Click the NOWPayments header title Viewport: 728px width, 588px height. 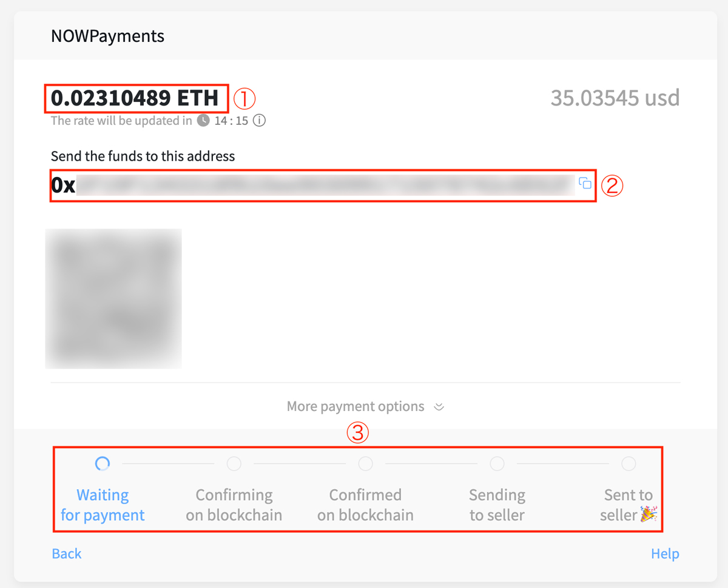(107, 36)
